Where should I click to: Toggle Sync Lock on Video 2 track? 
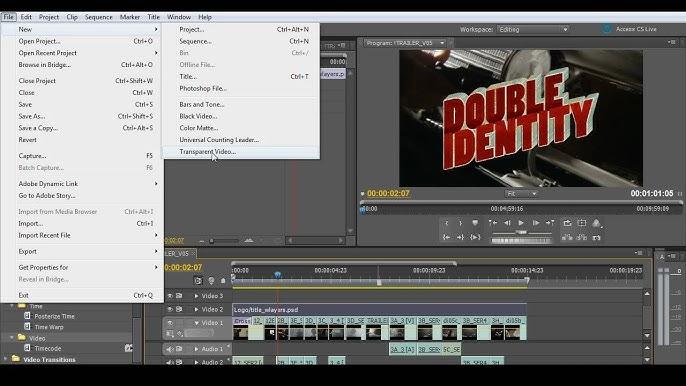tap(179, 309)
